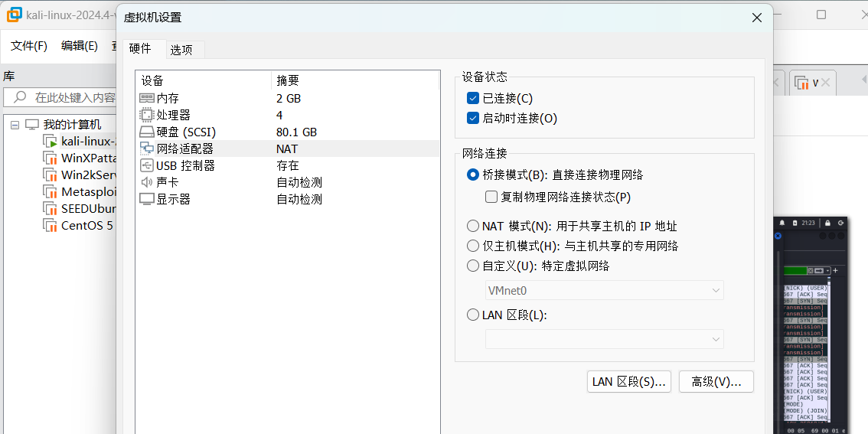The height and width of the screenshot is (434, 868).
Task: Click the library search input field
Action: tap(60, 97)
